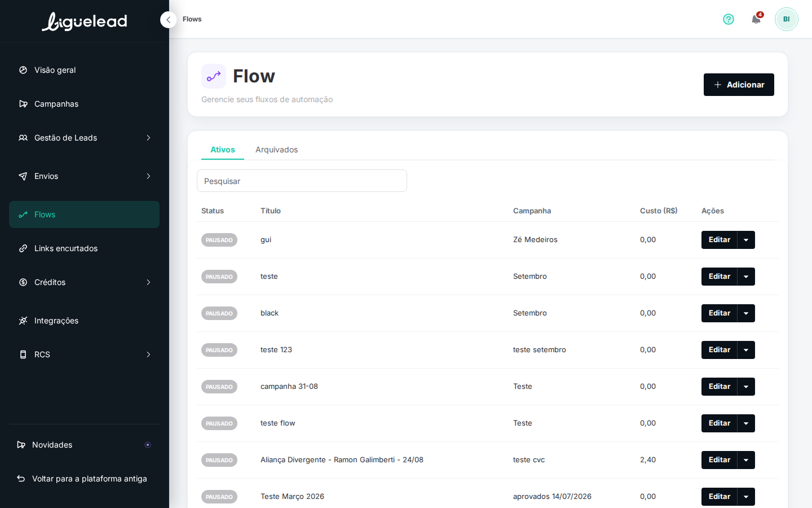Screen dimensions: 812x508
Task: Edit the Teste Março 2026 flow
Action: click(720, 497)
